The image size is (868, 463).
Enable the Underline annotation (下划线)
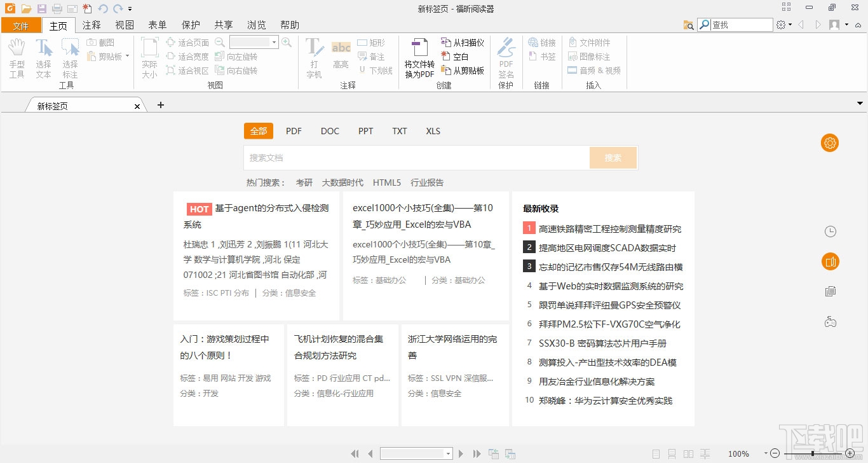click(x=376, y=70)
